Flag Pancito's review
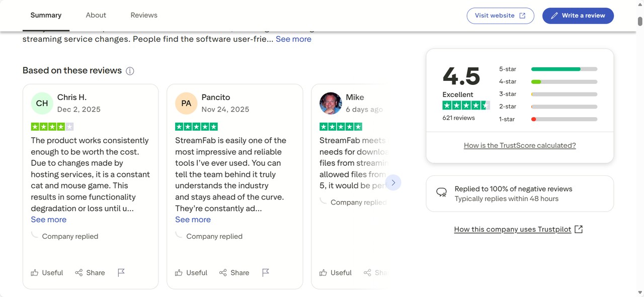The image size is (644, 297). click(266, 272)
